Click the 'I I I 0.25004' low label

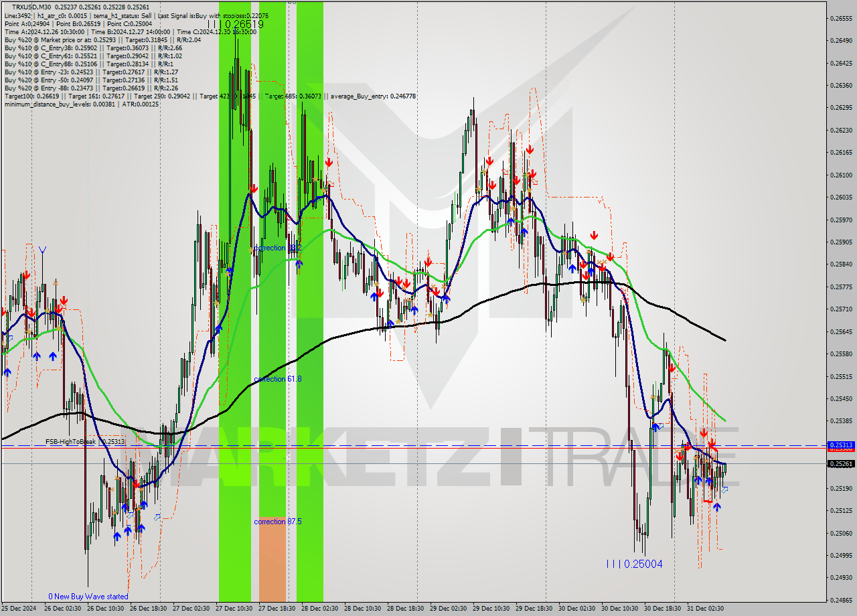tap(634, 564)
